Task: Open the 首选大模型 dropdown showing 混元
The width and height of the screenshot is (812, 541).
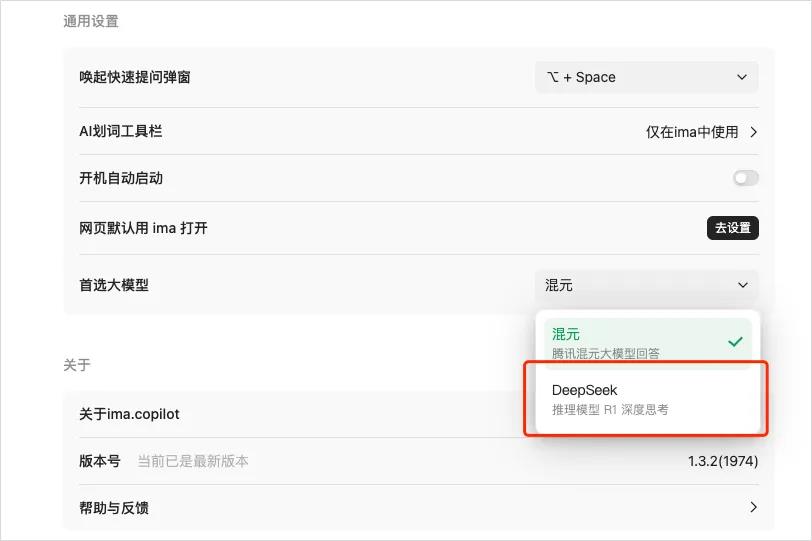Action: tap(646, 285)
